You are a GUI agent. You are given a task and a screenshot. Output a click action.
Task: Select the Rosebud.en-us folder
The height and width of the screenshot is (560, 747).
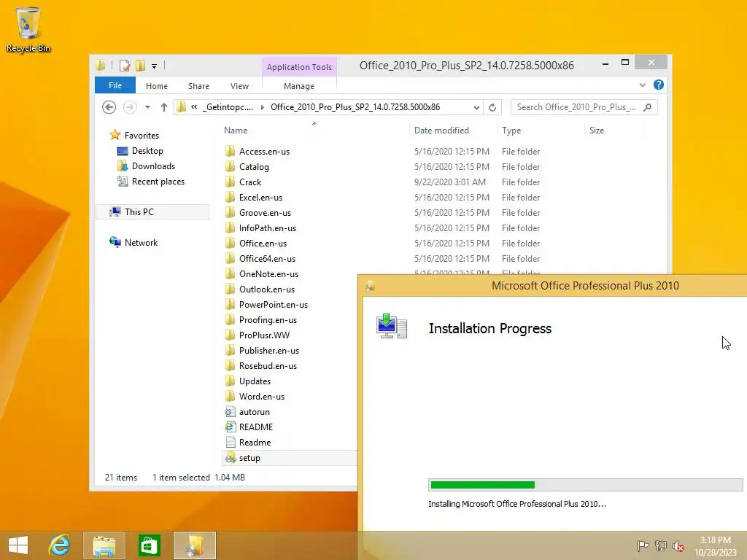tap(267, 366)
